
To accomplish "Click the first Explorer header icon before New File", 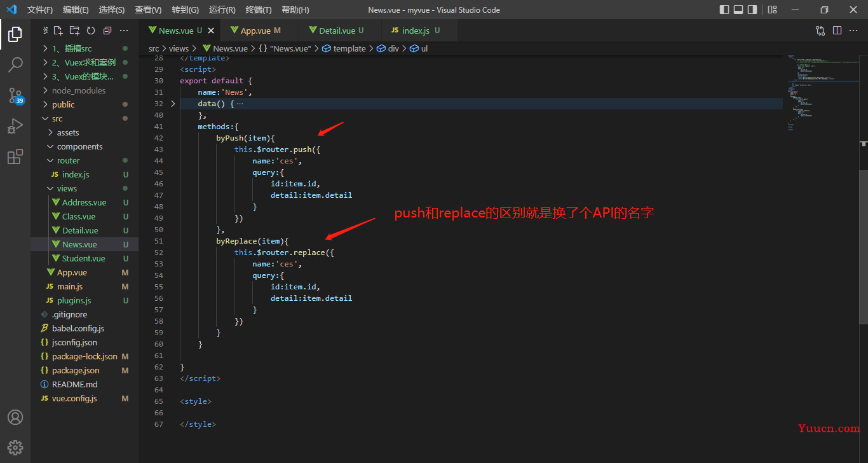I will tap(46, 31).
